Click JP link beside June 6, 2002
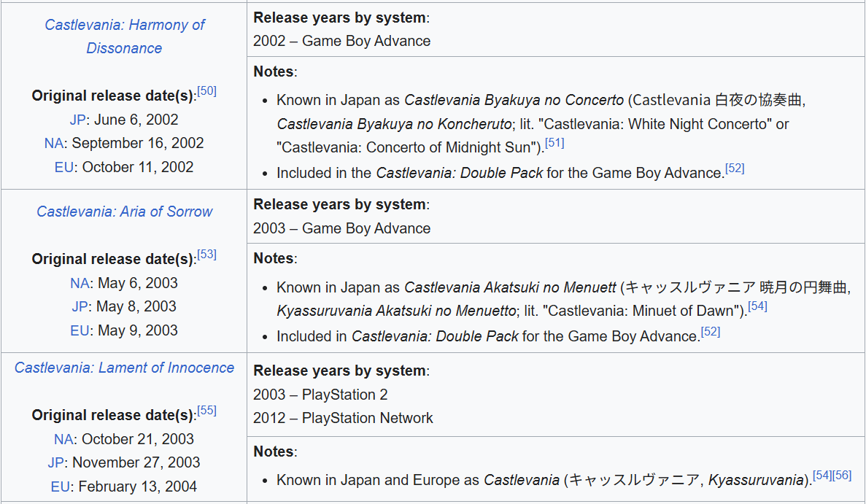This screenshot has height=504, width=866. pos(77,120)
